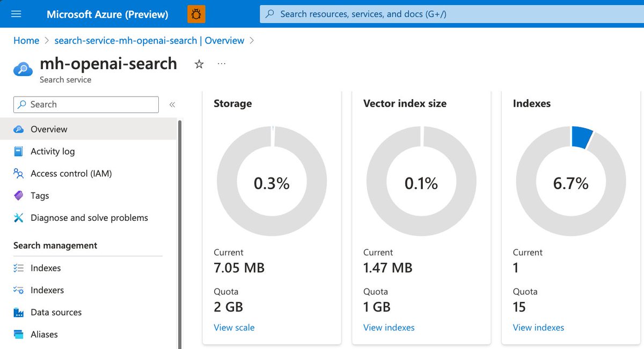This screenshot has height=349, width=644.
Task: Click View indexes under Indexes card
Action: [538, 328]
